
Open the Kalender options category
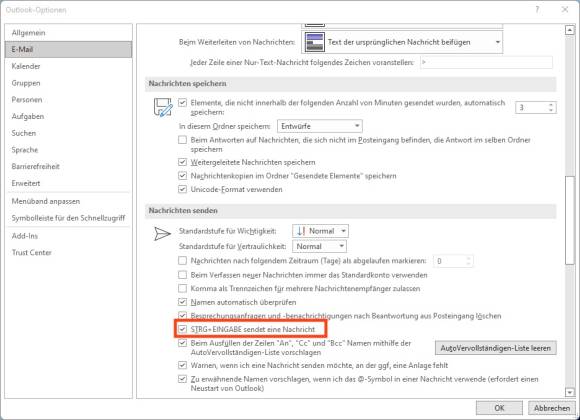pos(26,66)
